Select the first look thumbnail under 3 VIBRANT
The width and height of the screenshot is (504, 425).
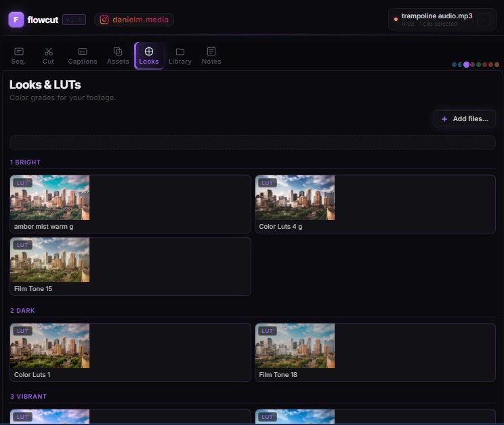click(x=50, y=416)
